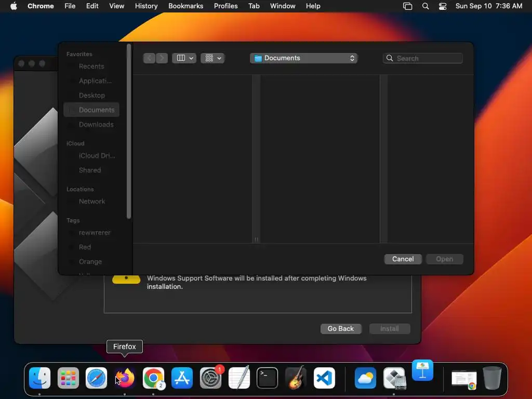The width and height of the screenshot is (532, 399).
Task: Click Cancel in the file dialog
Action: coord(403,259)
